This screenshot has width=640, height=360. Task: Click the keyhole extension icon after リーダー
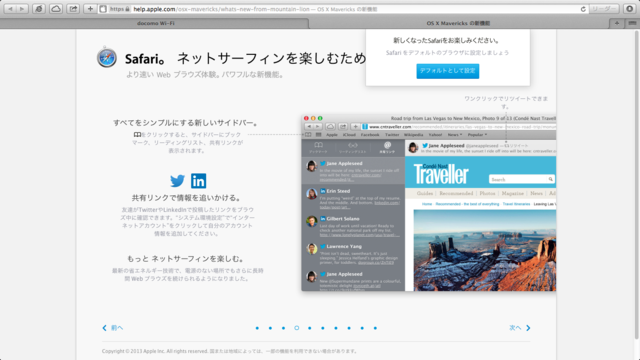pyautogui.click(x=629, y=9)
